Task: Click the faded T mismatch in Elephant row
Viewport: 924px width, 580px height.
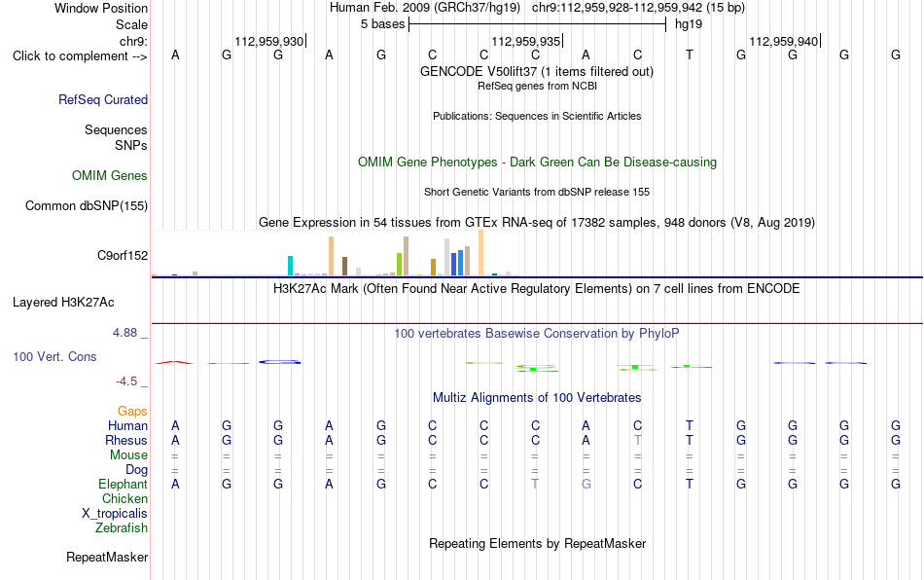Action: point(535,484)
